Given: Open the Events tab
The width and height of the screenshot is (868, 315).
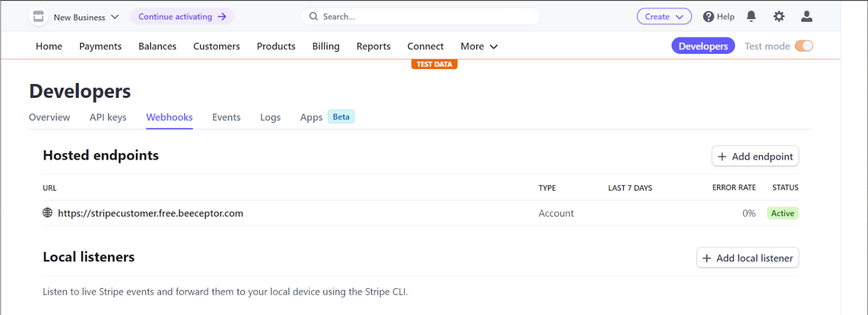Looking at the screenshot, I should [226, 117].
